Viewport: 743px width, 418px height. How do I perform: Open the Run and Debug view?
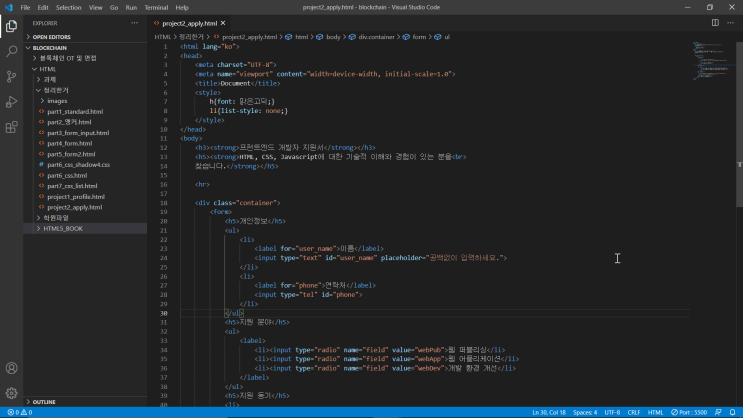(x=11, y=102)
